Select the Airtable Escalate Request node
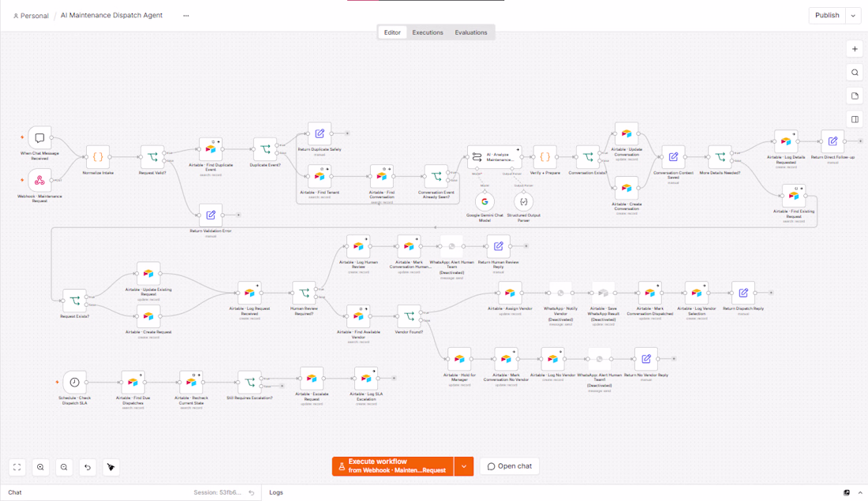Image resolution: width=868 pixels, height=501 pixels. [312, 379]
